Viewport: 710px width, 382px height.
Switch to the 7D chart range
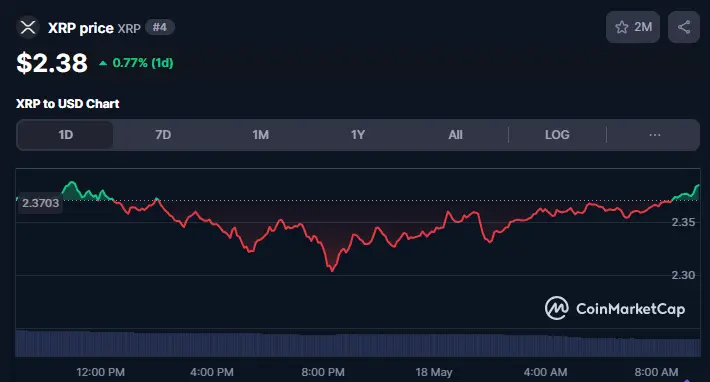(163, 135)
